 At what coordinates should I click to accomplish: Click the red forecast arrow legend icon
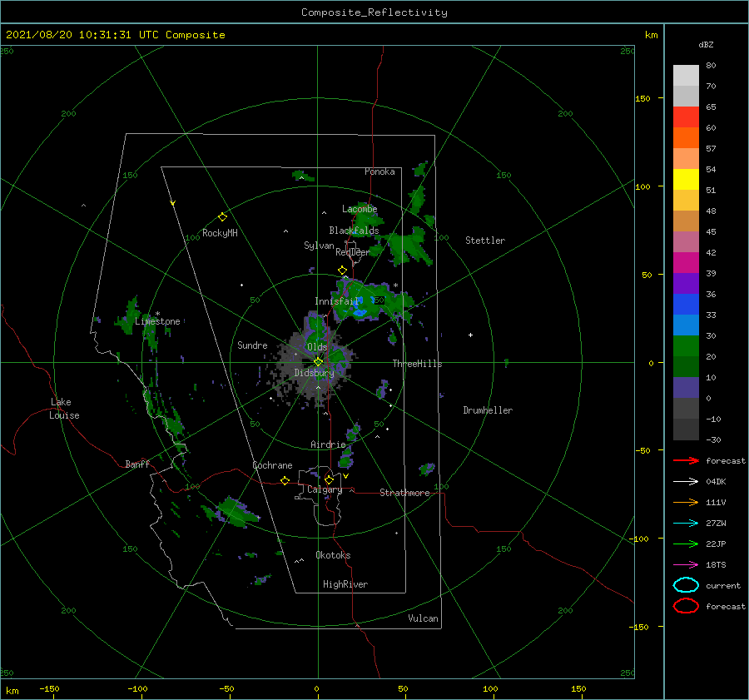click(x=686, y=460)
